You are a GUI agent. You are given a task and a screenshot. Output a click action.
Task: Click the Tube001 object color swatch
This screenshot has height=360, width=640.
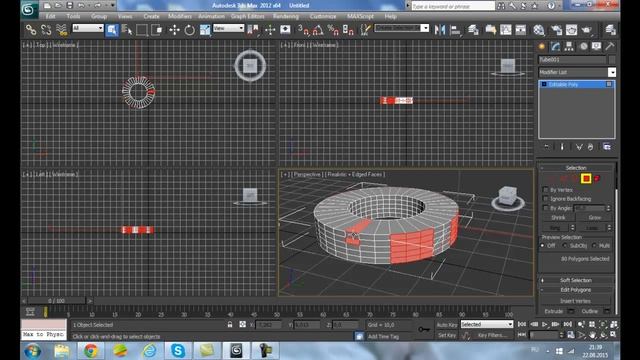611,60
